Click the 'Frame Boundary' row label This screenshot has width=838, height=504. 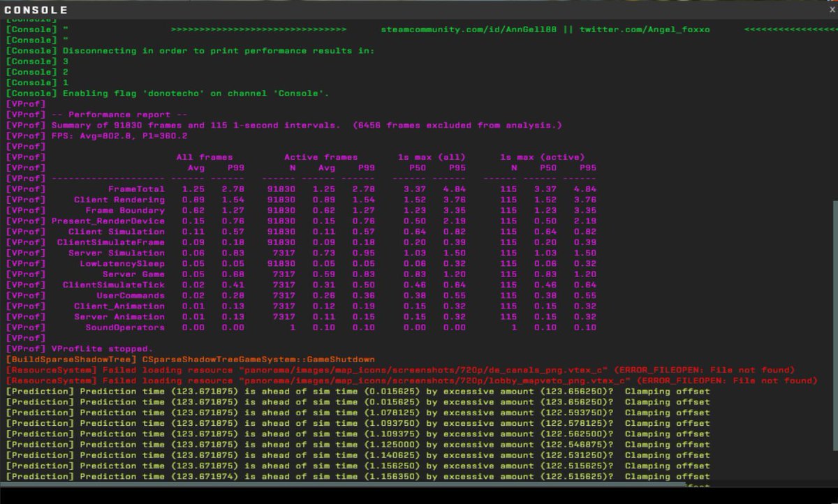[x=125, y=210]
